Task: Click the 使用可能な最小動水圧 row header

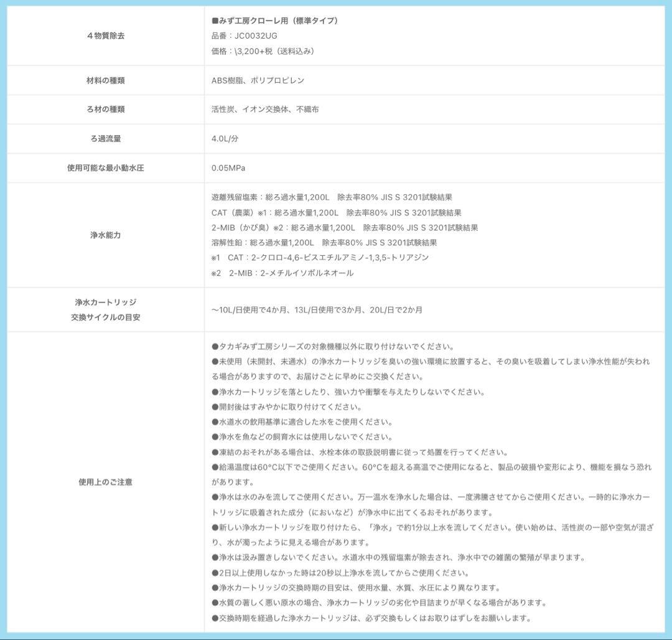Action: 105,168
